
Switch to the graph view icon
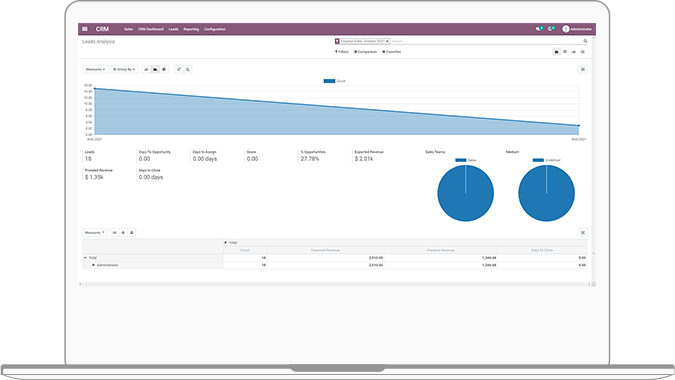pos(573,52)
